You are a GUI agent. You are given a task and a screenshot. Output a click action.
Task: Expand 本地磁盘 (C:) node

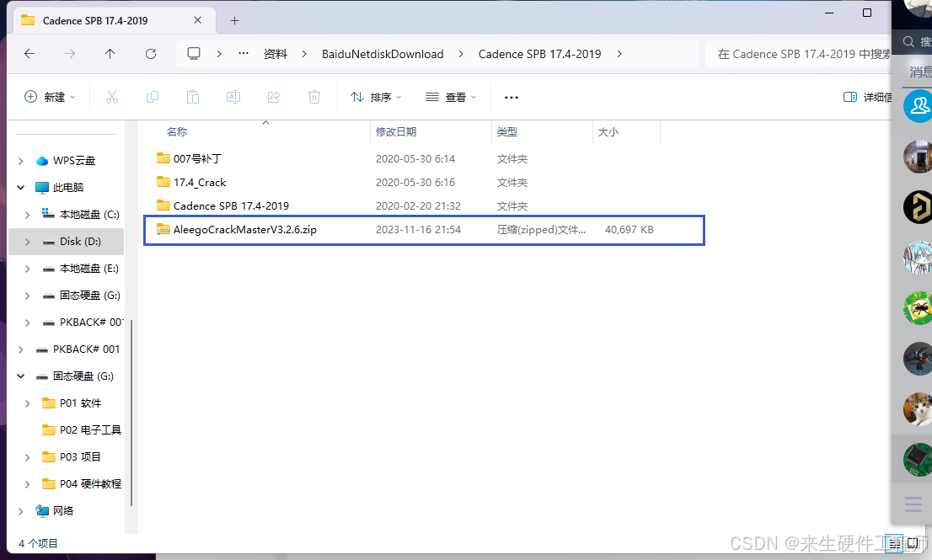tap(27, 215)
